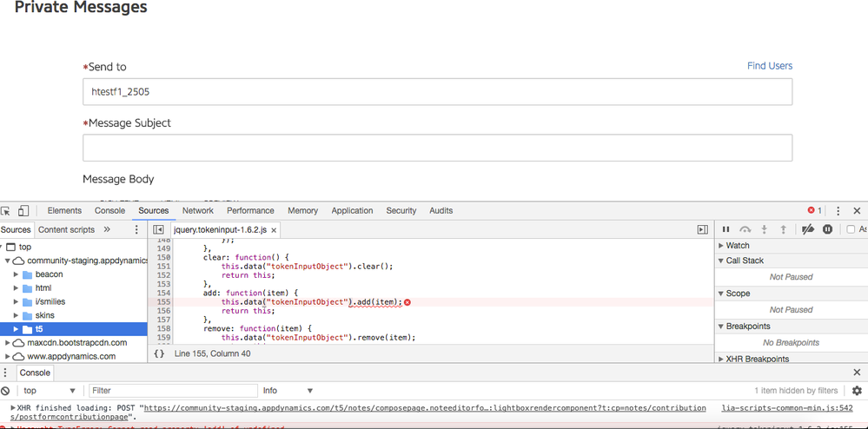The width and height of the screenshot is (868, 429).
Task: Open DevTools three-dot customize menu
Action: tap(838, 211)
